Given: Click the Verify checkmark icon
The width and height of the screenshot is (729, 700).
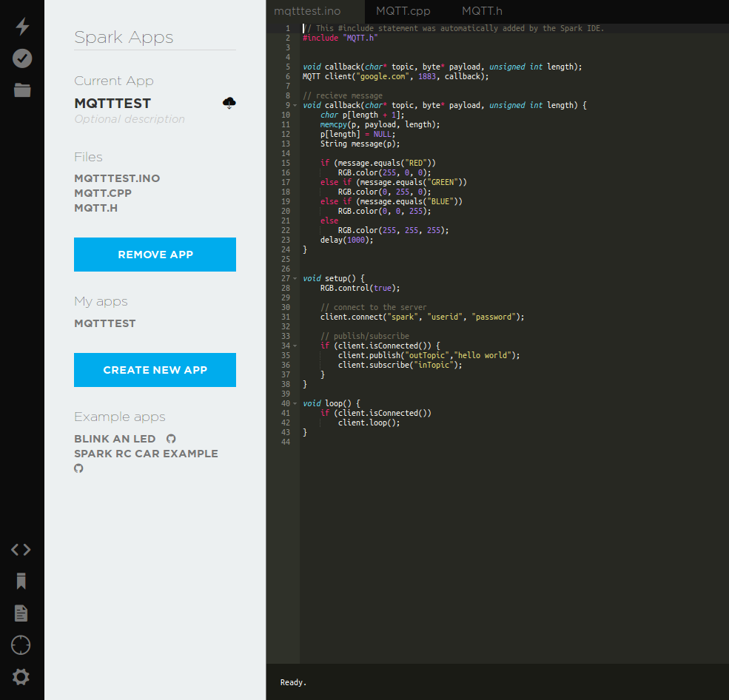Looking at the screenshot, I should [x=22, y=58].
